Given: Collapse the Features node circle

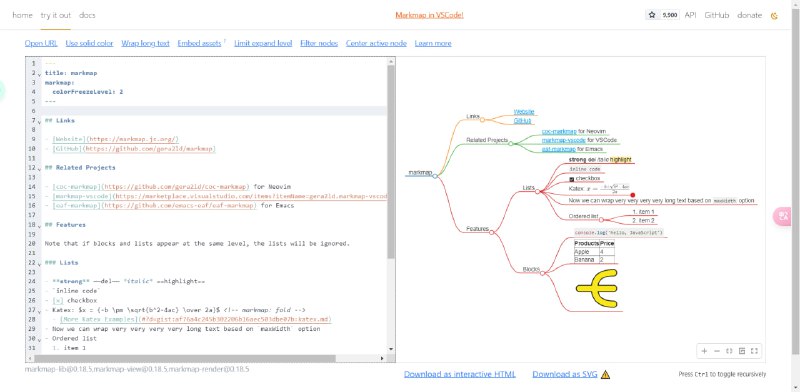Looking at the screenshot, I should point(491,232).
